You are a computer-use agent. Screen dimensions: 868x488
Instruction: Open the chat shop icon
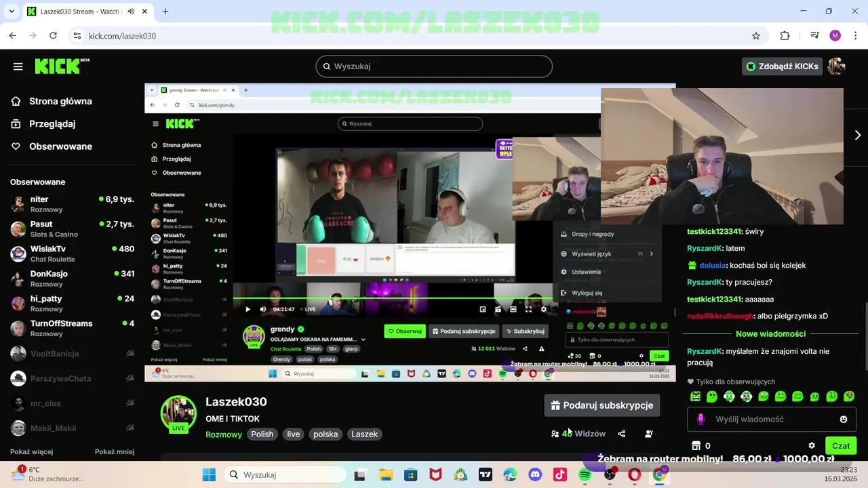pos(696,445)
